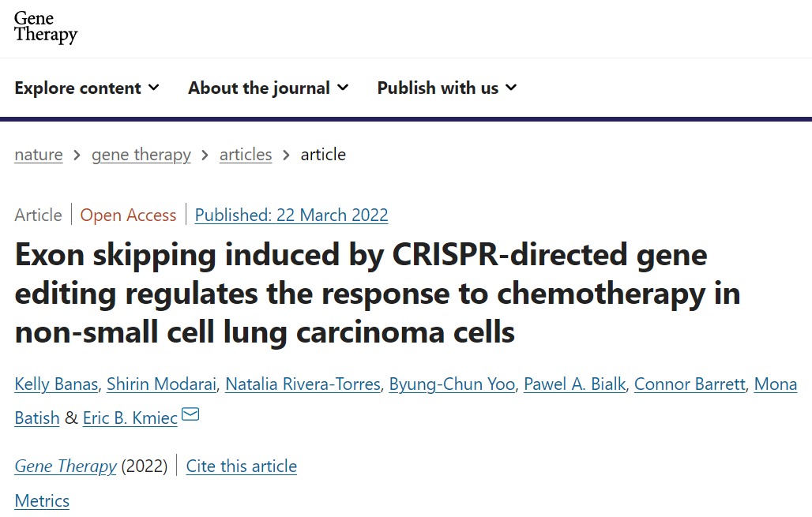Click the Gene Therapy journal logo
This screenshot has width=812, height=517.
46,28
